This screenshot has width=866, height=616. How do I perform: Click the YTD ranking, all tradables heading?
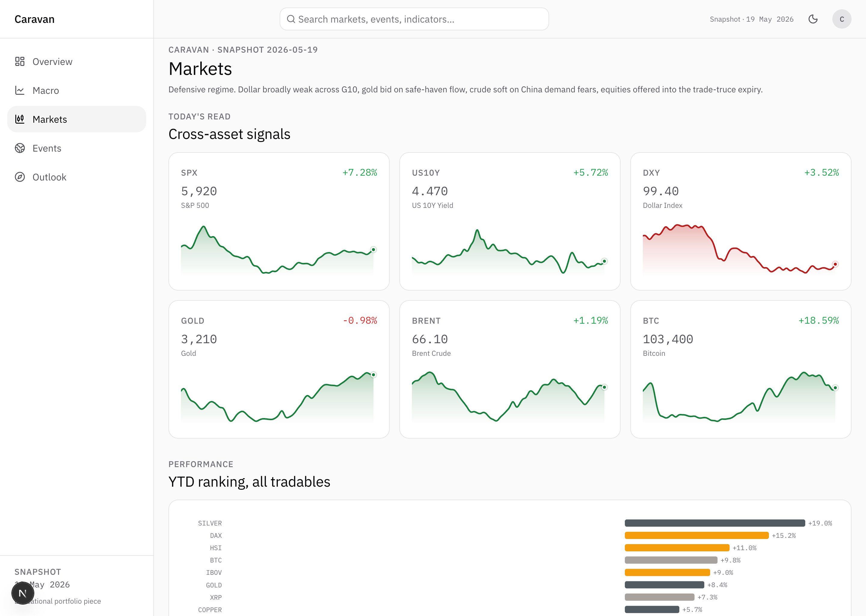coord(249,481)
